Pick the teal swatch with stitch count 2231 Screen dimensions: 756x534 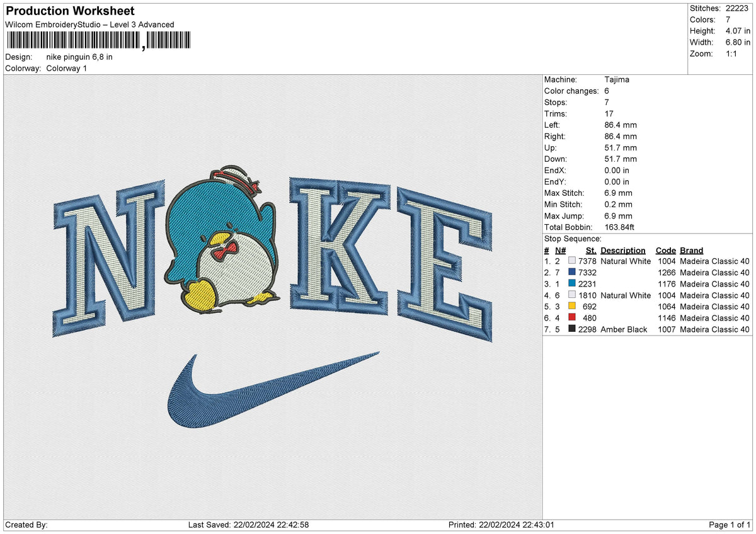coord(572,283)
